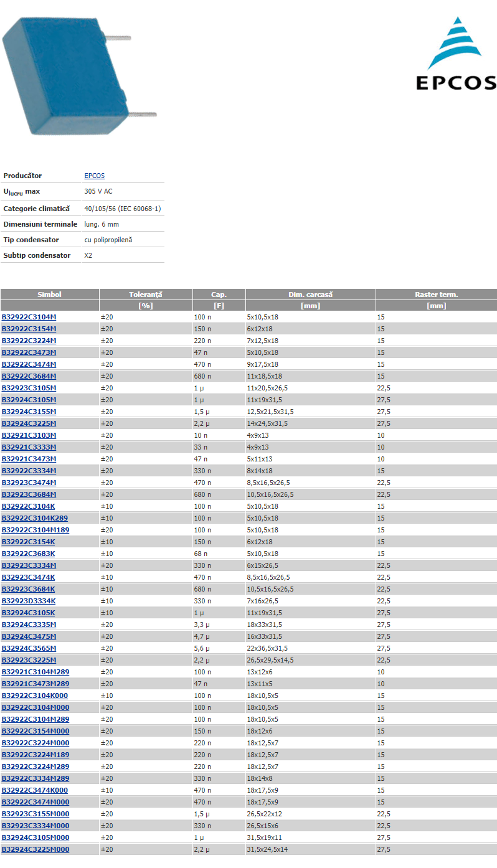The height and width of the screenshot is (868, 497).
Task: Open part B32924C3225M link
Action: pyautogui.click(x=29, y=423)
